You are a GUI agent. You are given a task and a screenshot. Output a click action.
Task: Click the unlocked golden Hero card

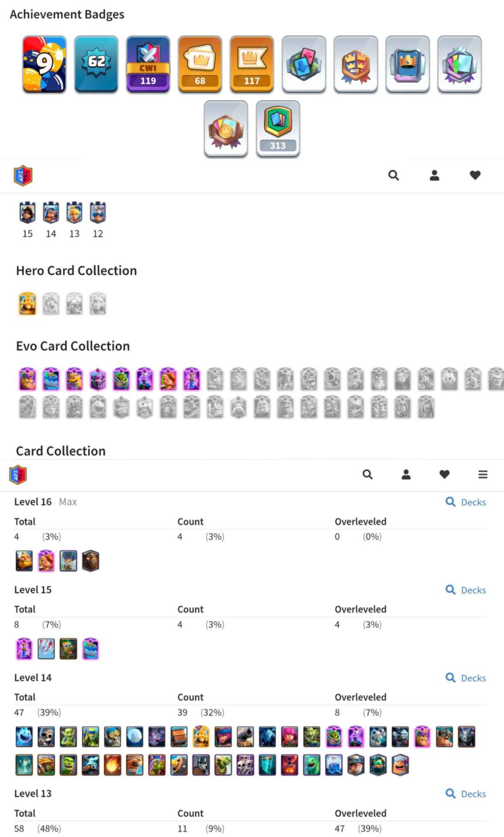[27, 304]
